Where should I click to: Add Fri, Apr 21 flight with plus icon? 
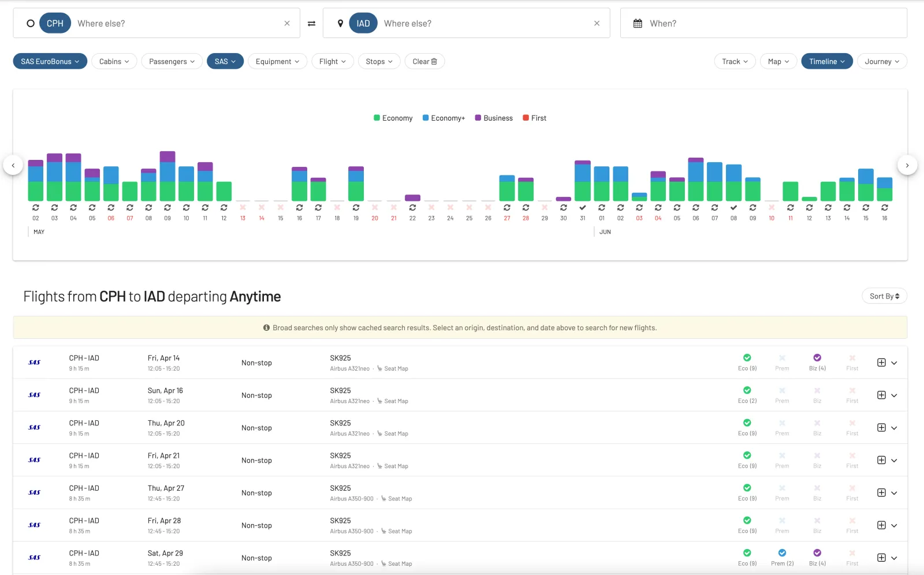point(881,460)
